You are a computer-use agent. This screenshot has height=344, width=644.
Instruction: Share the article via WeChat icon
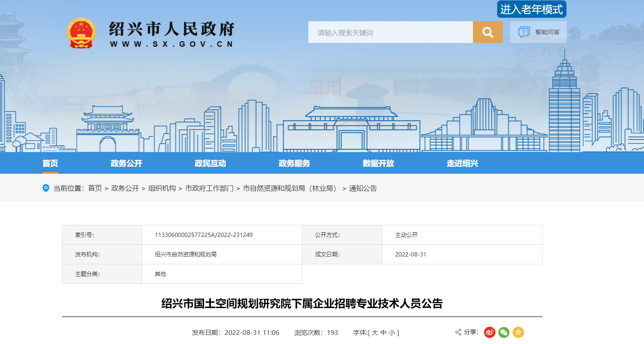(504, 332)
